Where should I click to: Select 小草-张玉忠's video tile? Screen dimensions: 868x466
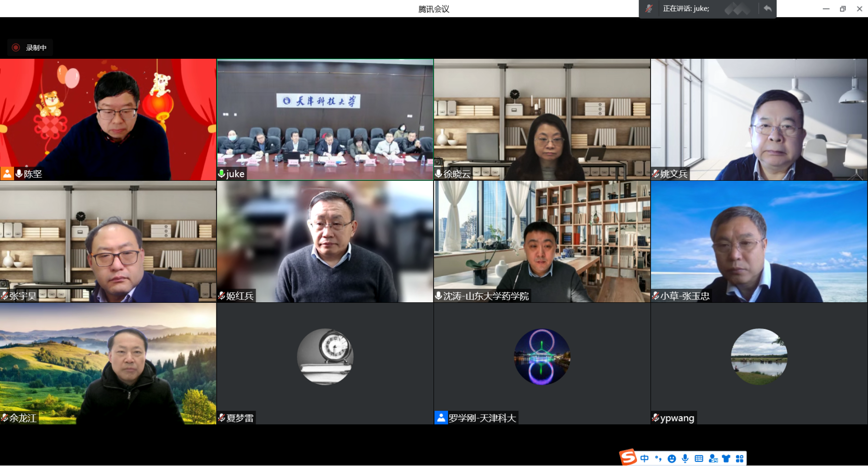pos(759,242)
